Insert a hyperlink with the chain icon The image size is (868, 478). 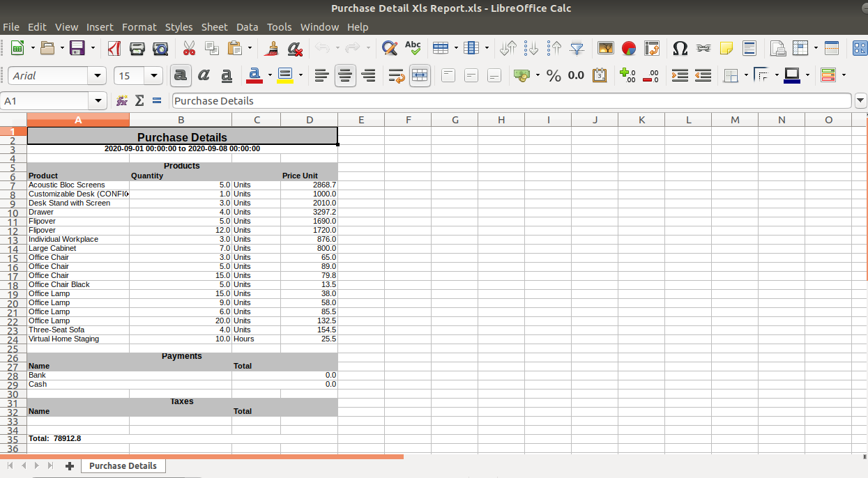click(x=703, y=48)
